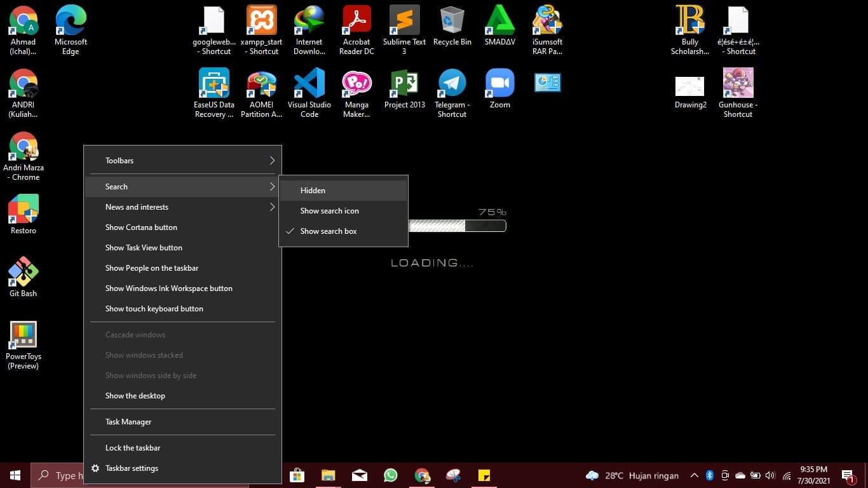Select the Zoom desktop icon
Screen dimensions: 868x488
click(499, 84)
